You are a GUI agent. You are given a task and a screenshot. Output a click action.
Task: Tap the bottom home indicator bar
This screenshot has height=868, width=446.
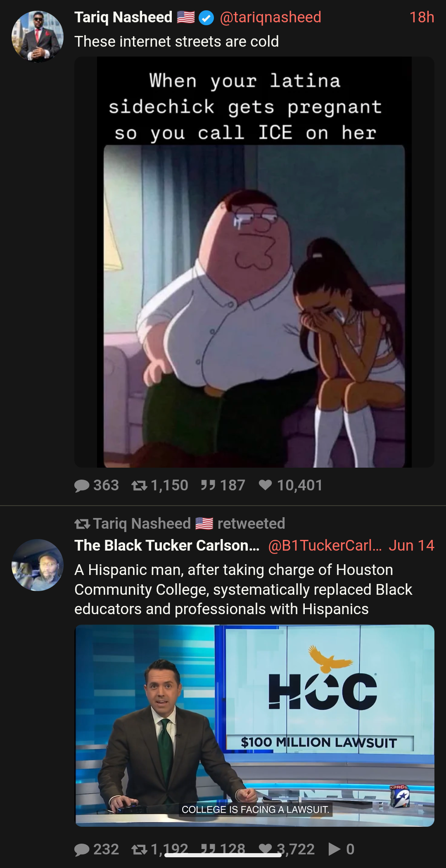pyautogui.click(x=223, y=855)
